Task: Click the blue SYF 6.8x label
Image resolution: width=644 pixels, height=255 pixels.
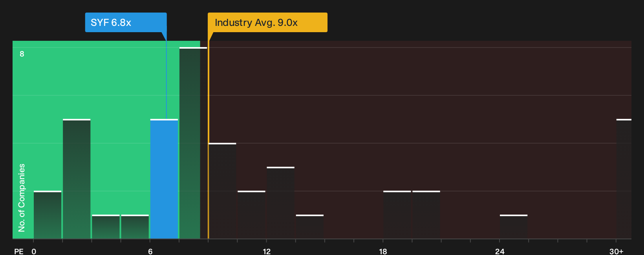Action: [126, 22]
